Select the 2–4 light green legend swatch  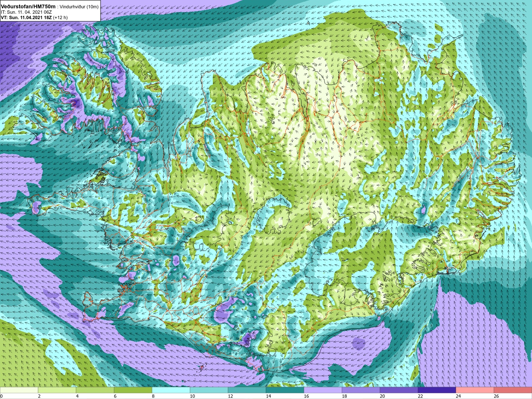tap(57, 390)
